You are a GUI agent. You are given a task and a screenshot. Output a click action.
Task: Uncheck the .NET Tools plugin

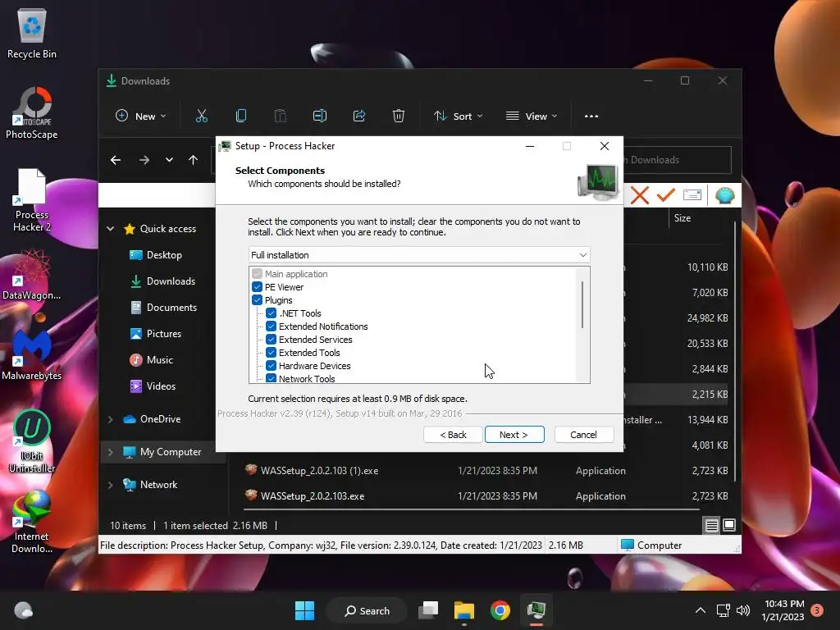(271, 313)
